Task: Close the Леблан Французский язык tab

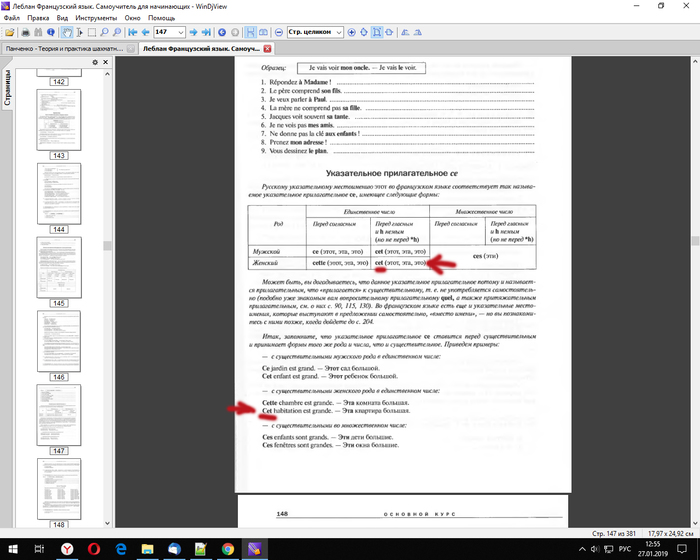Action: click(264, 48)
